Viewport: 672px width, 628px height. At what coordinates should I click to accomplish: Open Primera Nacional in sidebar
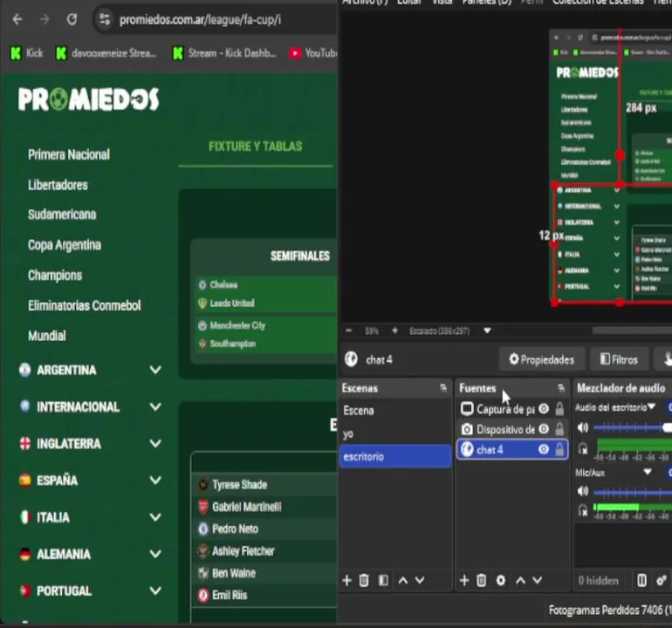(x=69, y=154)
